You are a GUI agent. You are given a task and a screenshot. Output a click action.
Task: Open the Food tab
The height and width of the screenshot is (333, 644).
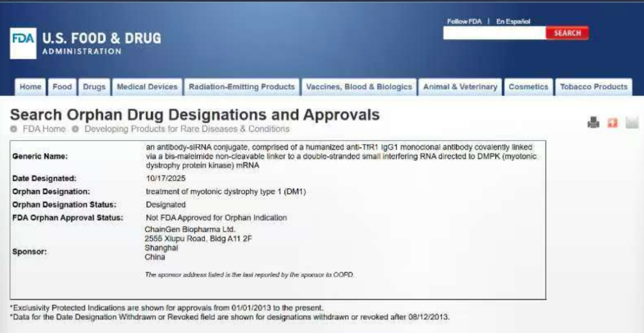pyautogui.click(x=63, y=87)
